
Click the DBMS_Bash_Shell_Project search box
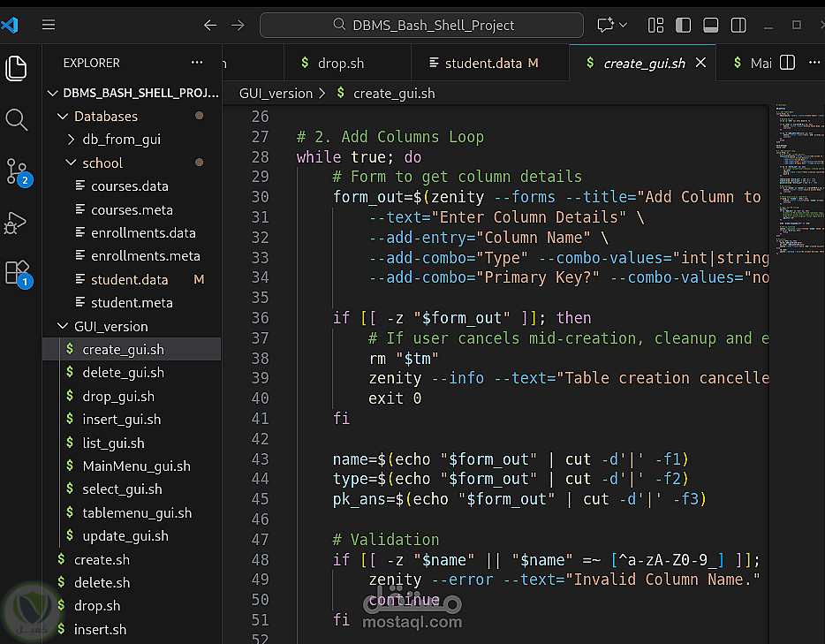(x=421, y=25)
